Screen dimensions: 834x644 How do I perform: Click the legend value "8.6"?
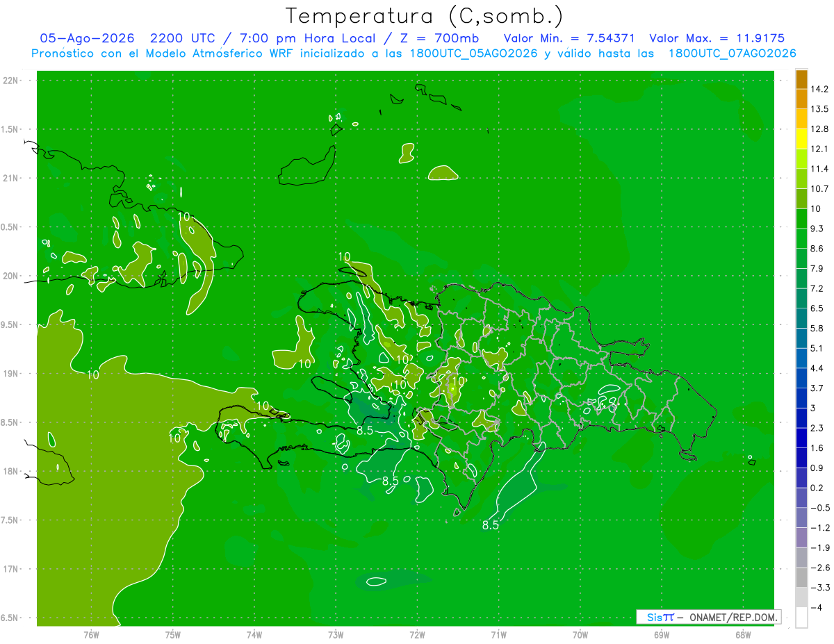(817, 249)
